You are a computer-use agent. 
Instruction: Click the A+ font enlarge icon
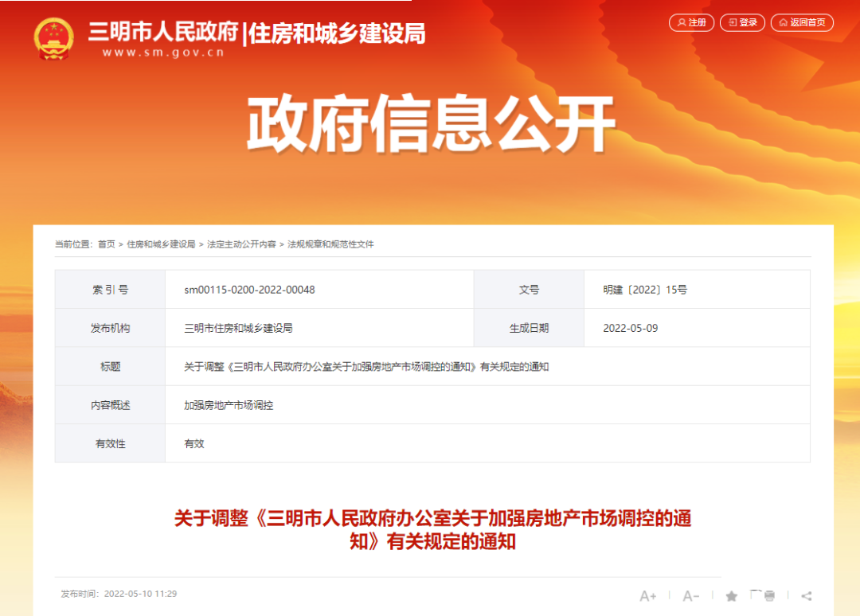pos(647,595)
